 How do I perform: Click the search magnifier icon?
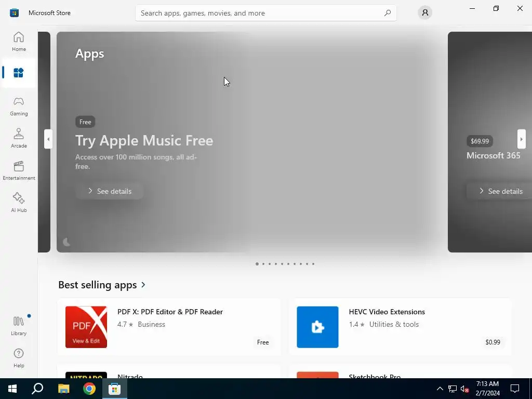coord(387,13)
